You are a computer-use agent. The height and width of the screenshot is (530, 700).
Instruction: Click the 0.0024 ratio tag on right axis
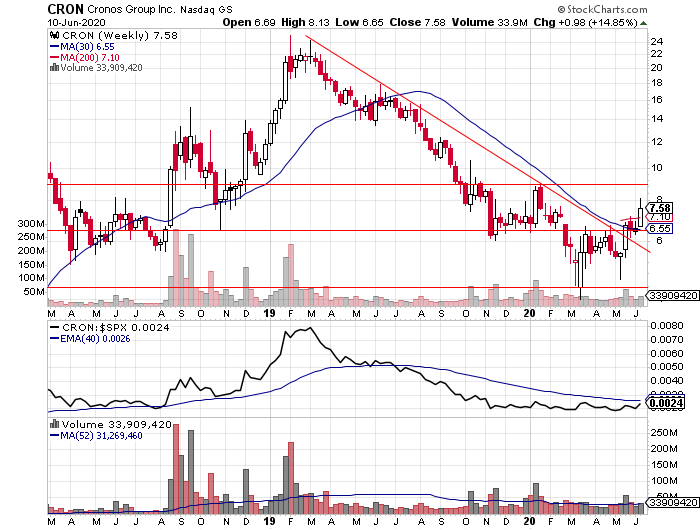pos(666,403)
